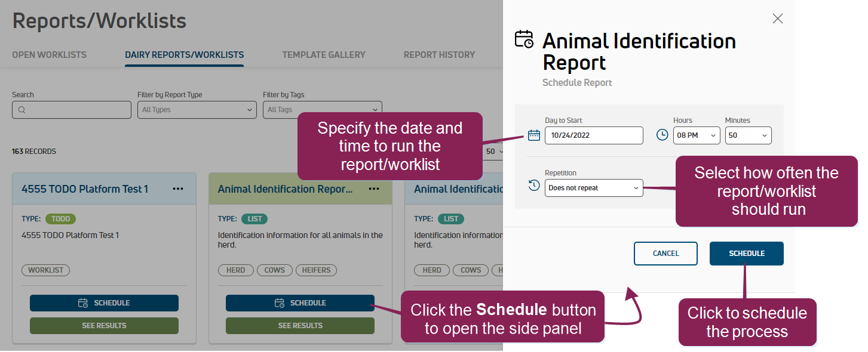The image size is (868, 352).
Task: Open the Filter by Report Type dropdown
Action: tap(197, 110)
